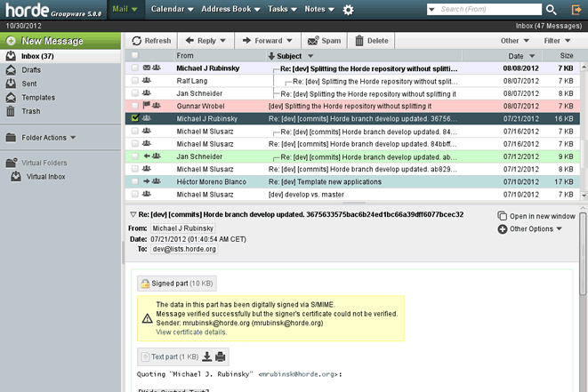Toggle the select-all checkbox in header
The image size is (588, 392).
pyautogui.click(x=135, y=55)
